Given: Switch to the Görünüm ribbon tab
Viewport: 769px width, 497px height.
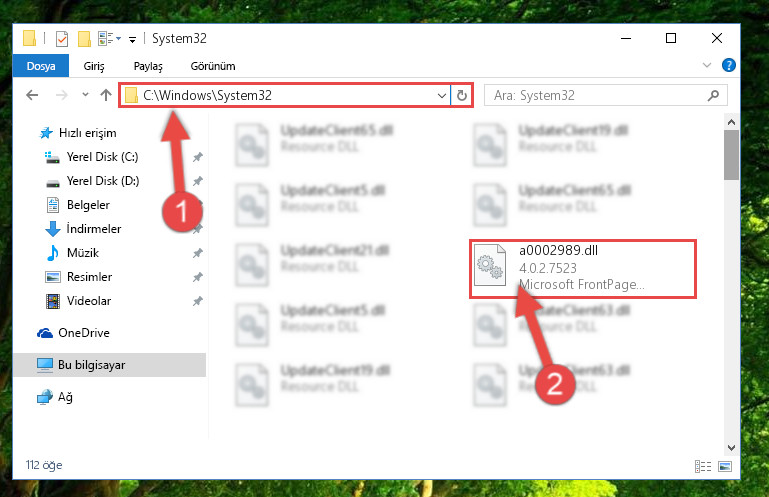Looking at the screenshot, I should pyautogui.click(x=213, y=66).
